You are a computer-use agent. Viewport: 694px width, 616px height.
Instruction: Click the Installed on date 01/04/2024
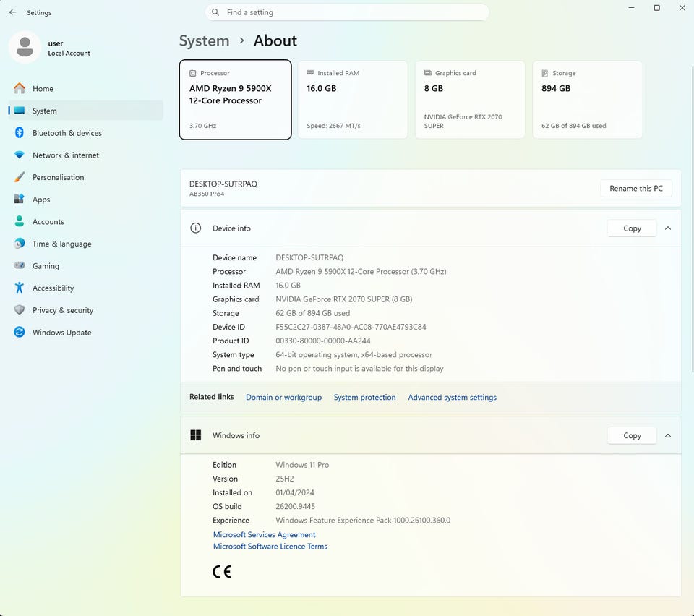tap(295, 492)
